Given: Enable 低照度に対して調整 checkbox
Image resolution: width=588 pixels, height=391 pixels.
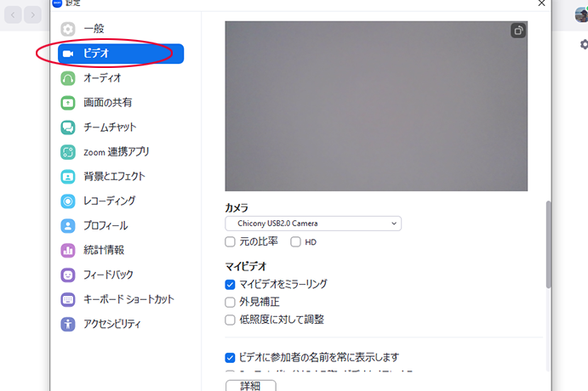Looking at the screenshot, I should pyautogui.click(x=230, y=320).
